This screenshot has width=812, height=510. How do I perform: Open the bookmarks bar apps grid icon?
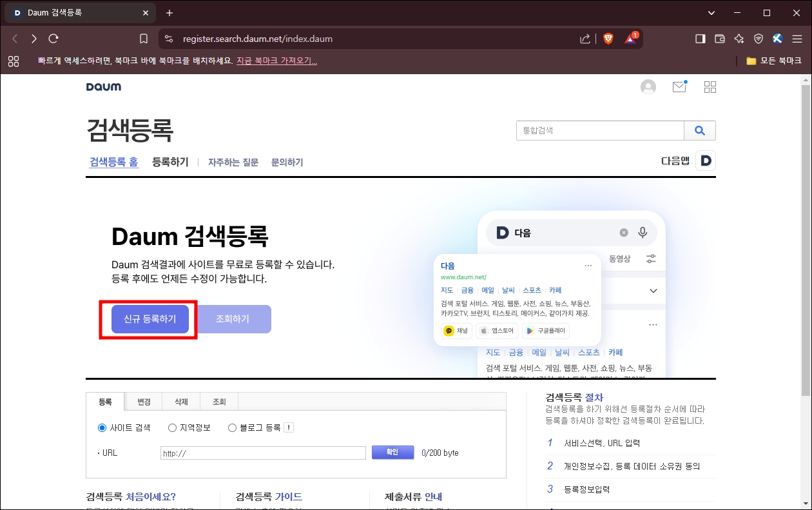click(14, 61)
